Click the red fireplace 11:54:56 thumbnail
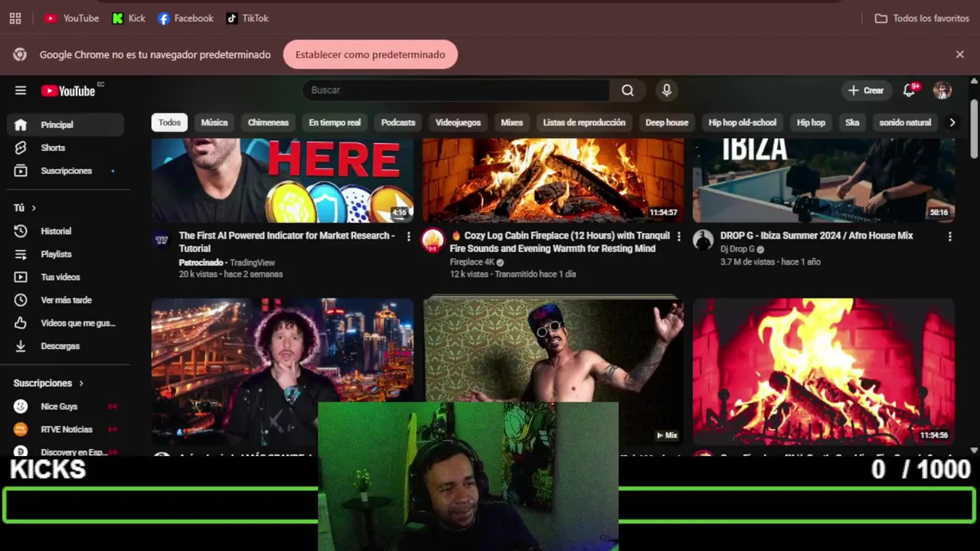 [824, 372]
